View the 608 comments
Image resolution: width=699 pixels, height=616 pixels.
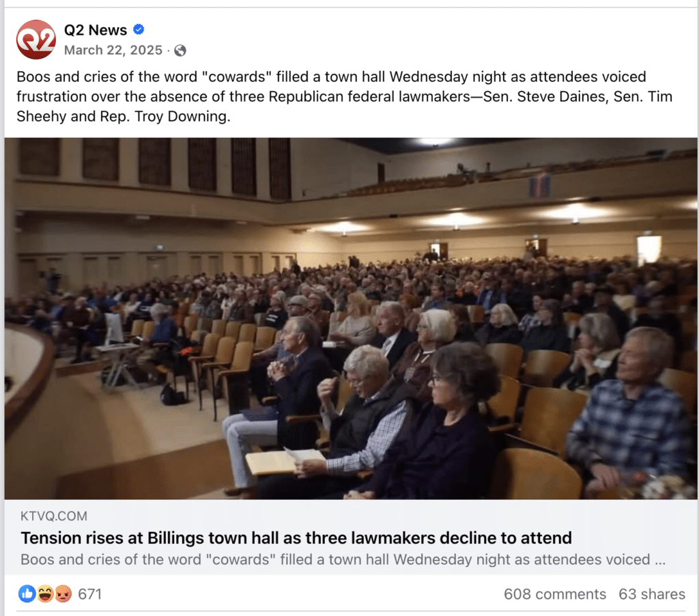point(555,594)
